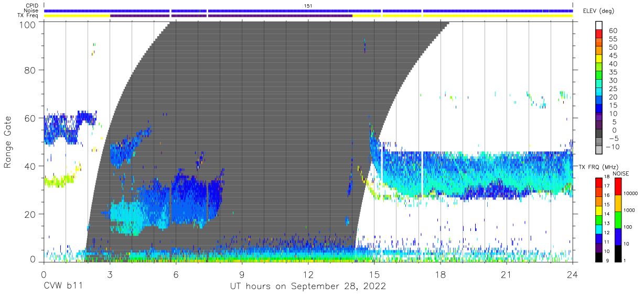Click the 60 label on ELEV colorbar
Screen dimensions: 644x297
[x=613, y=30]
